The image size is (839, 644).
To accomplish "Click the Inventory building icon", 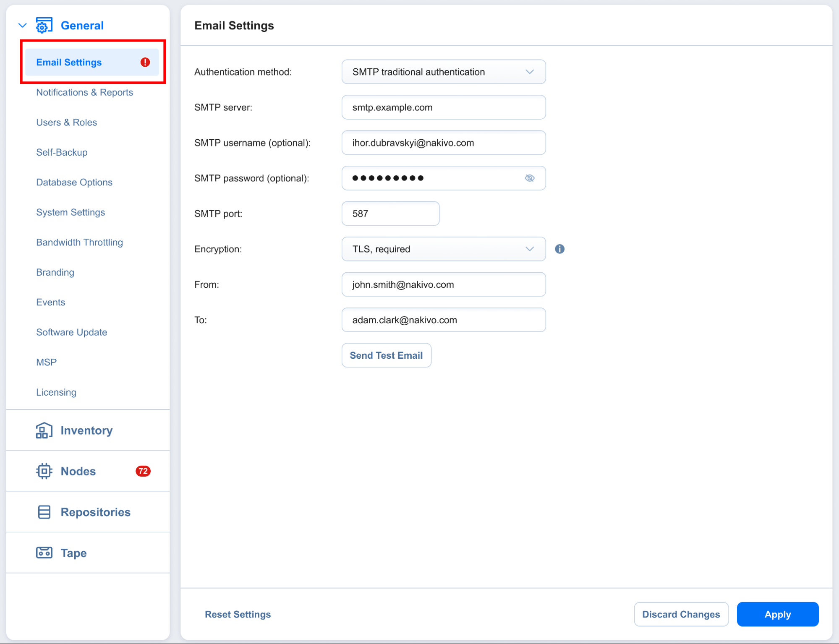I will [x=44, y=430].
